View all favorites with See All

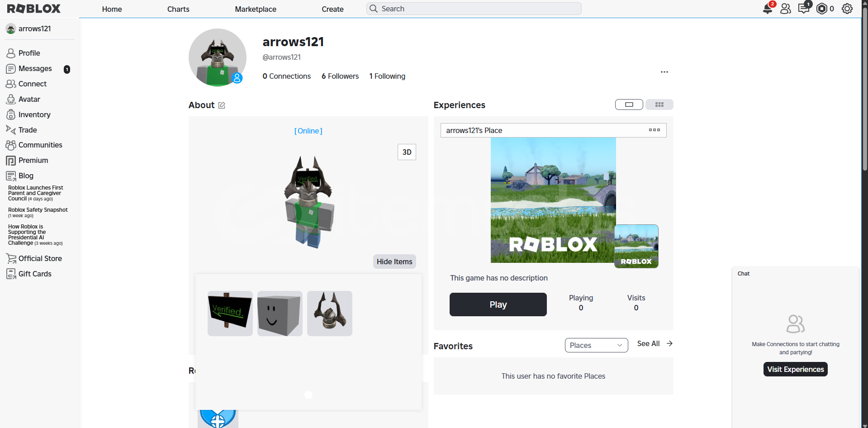pyautogui.click(x=649, y=344)
